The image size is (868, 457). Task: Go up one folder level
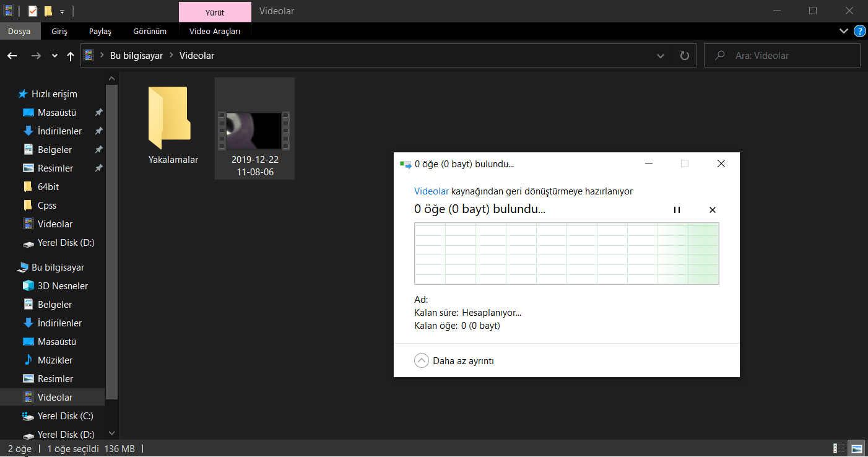71,56
